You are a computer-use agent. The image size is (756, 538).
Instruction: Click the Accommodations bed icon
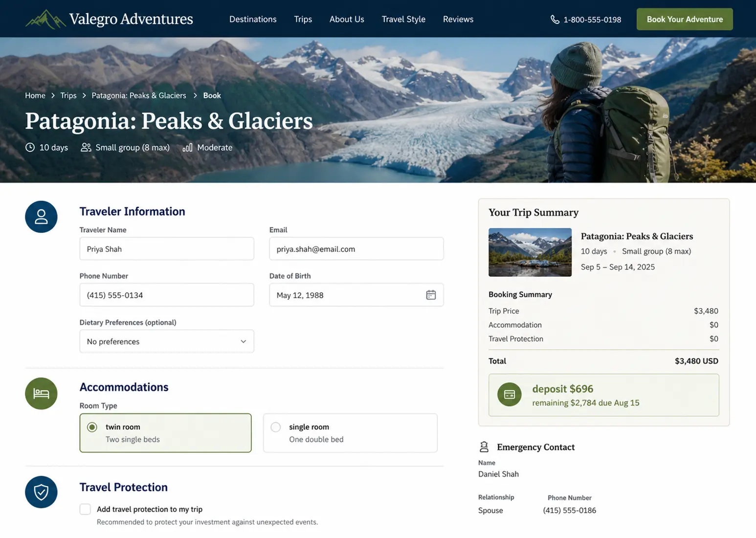tap(41, 393)
